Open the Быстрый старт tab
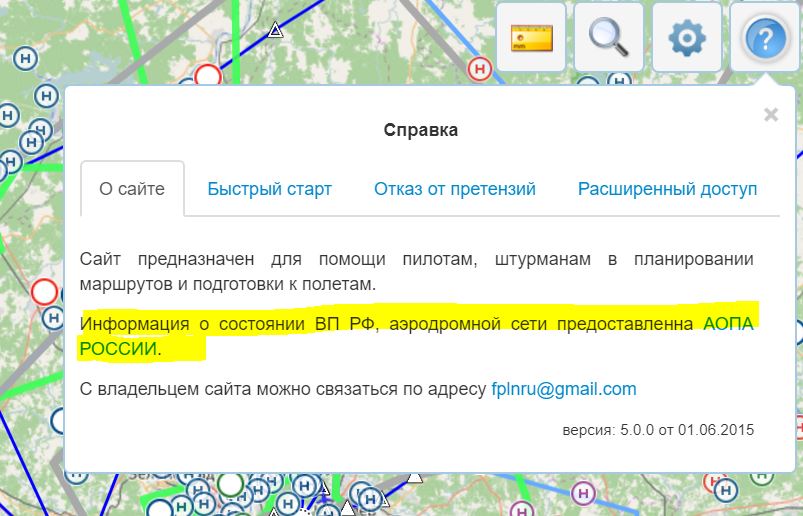This screenshot has width=803, height=516. click(269, 189)
